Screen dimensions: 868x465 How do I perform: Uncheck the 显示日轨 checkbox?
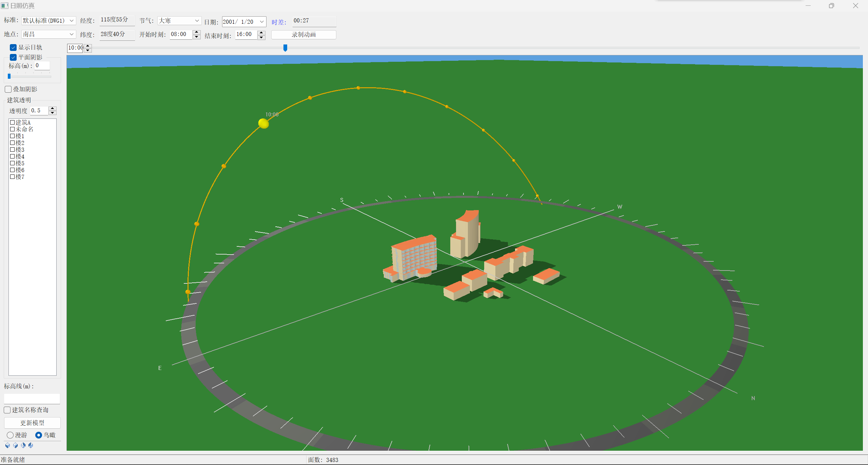[x=13, y=48]
